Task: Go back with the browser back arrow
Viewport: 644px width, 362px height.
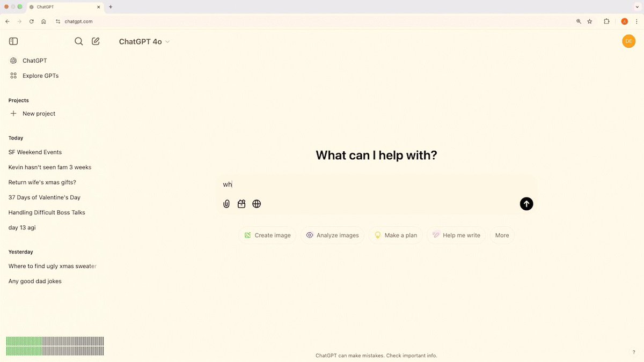Action: click(x=7, y=21)
